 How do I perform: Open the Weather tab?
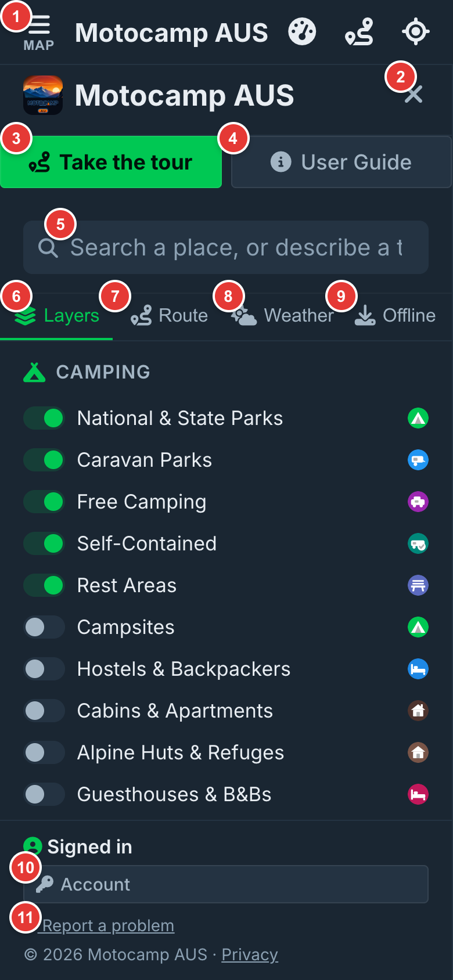(282, 316)
